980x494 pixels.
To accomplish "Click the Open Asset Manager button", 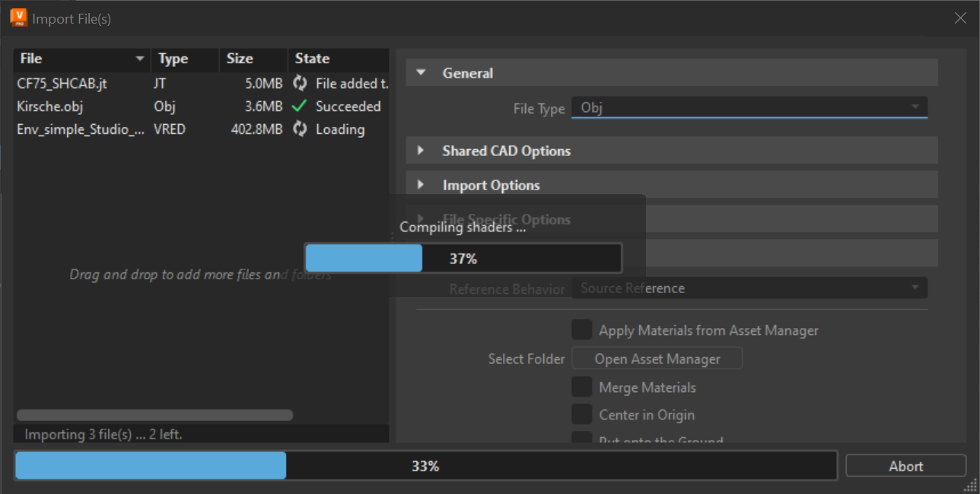I will pos(657,358).
